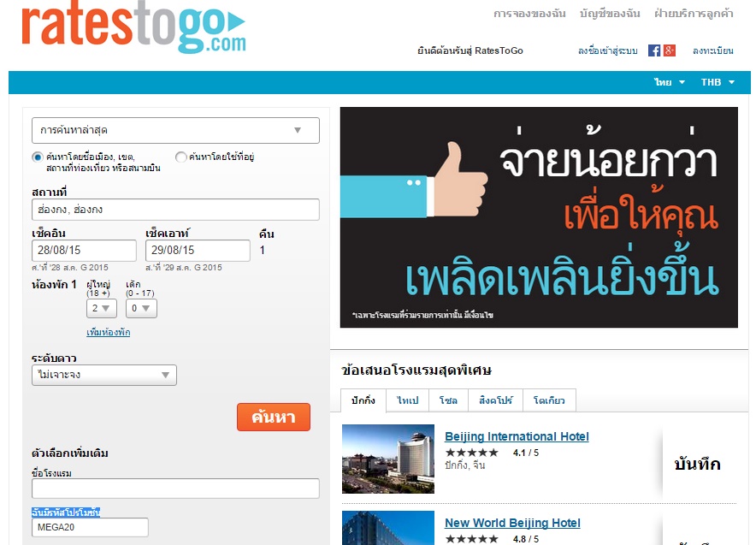
Task: Click the 4.8 / 5 rating text
Action: coord(526,539)
